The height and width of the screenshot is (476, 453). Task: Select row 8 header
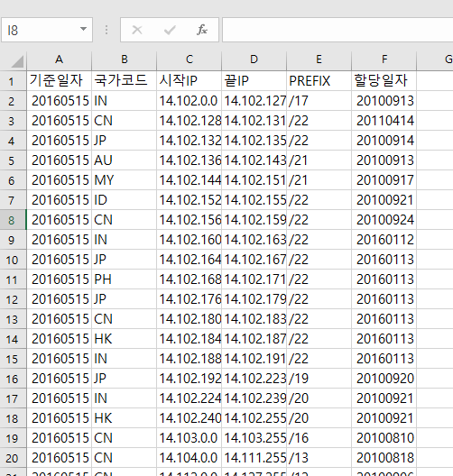pyautogui.click(x=13, y=220)
